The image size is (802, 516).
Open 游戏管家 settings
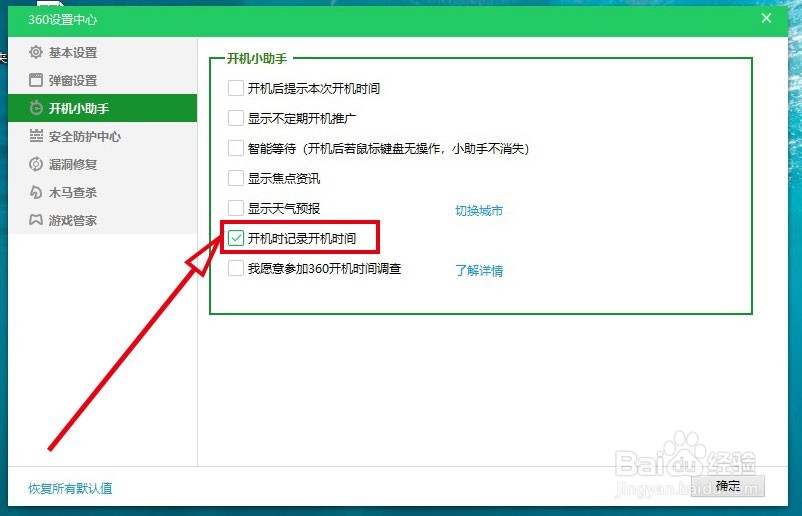coord(102,220)
